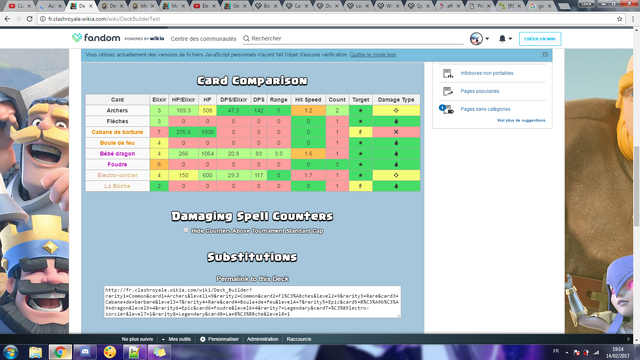Click the permalink textarea resize handle
This screenshot has height=360, width=640.
(x=398, y=315)
